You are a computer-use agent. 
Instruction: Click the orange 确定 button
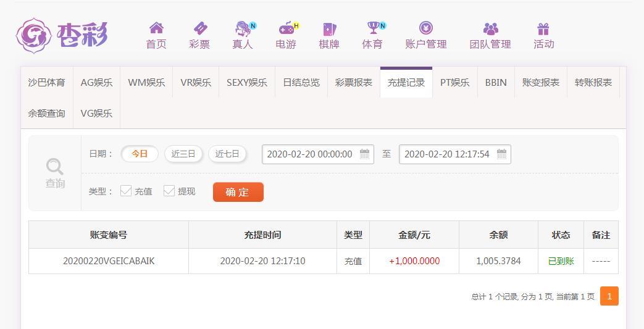tap(238, 192)
